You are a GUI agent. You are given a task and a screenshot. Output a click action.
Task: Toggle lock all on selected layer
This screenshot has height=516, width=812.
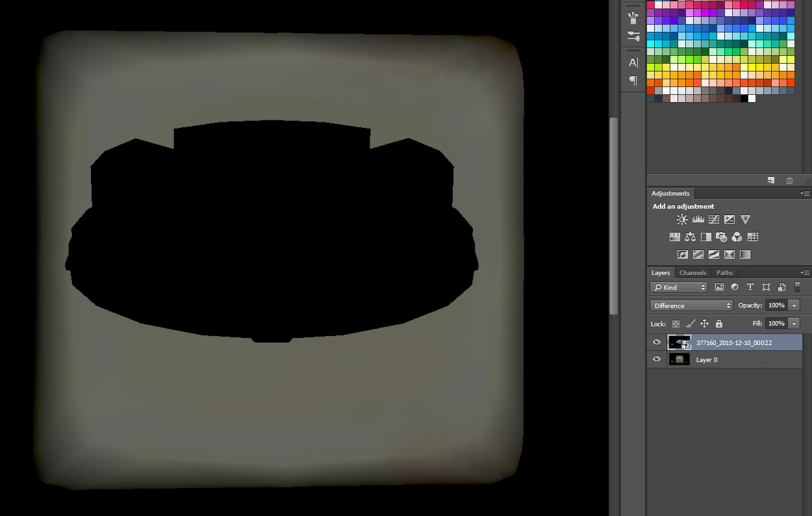coord(719,324)
